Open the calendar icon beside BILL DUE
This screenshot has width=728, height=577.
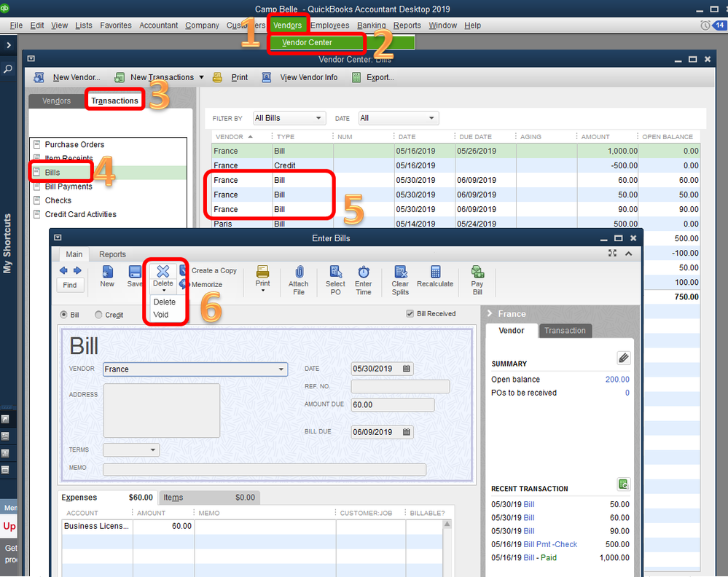pos(407,432)
